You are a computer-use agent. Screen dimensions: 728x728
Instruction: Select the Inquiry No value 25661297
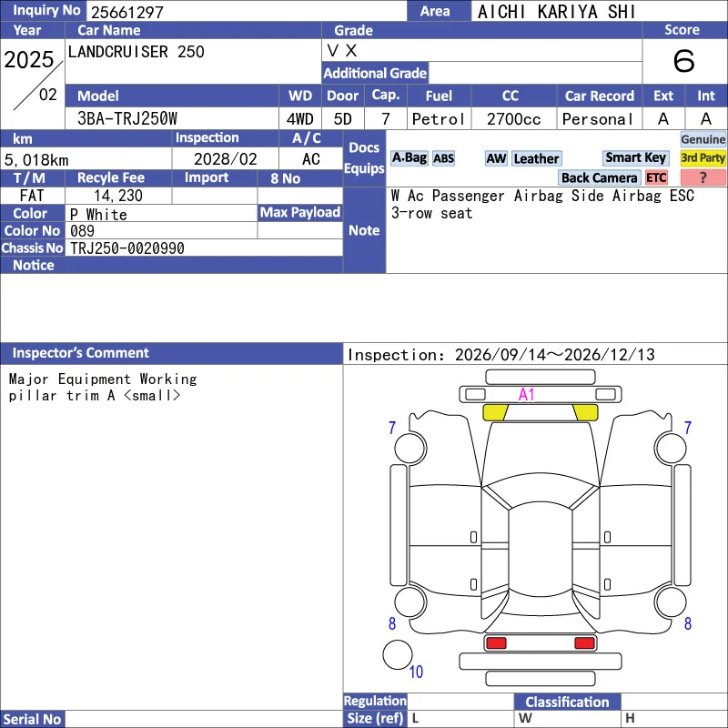click(x=127, y=12)
